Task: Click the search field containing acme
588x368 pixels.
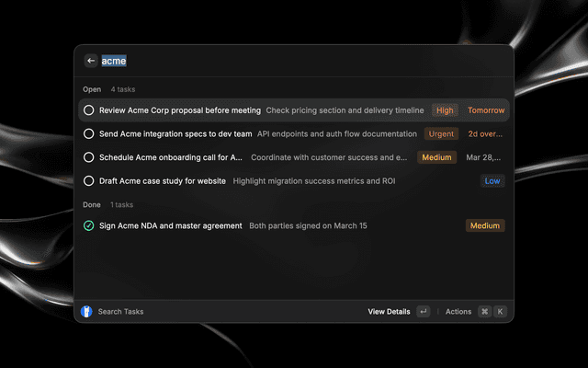Action: point(276,61)
